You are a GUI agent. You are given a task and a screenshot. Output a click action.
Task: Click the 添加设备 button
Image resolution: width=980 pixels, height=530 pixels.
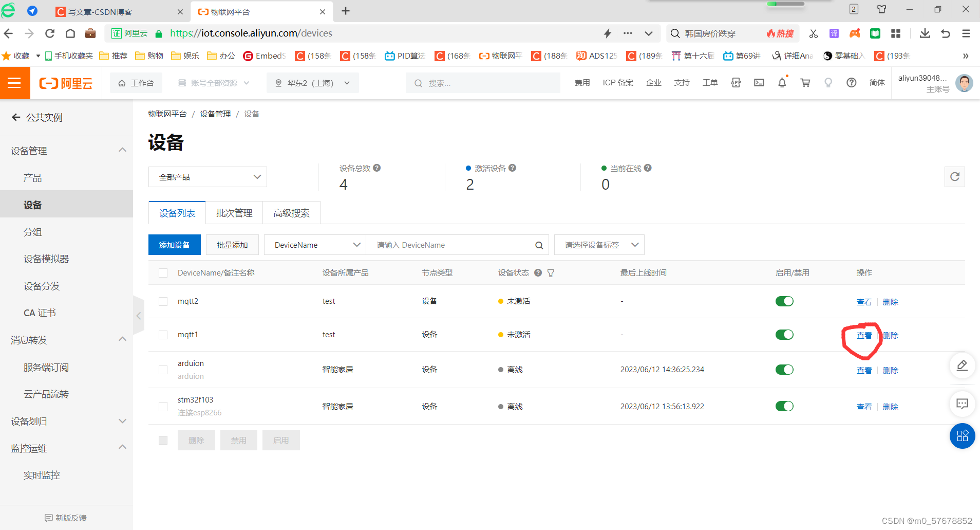click(175, 245)
